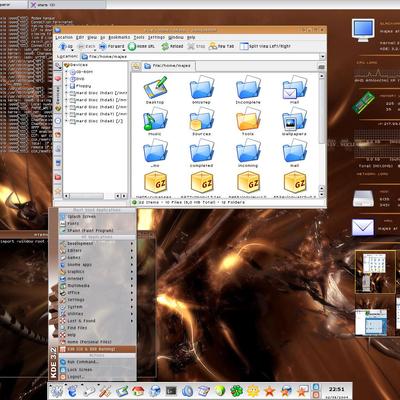The height and width of the screenshot is (400, 400).
Task: Click the yellow sun panel icon
Action: [253, 391]
